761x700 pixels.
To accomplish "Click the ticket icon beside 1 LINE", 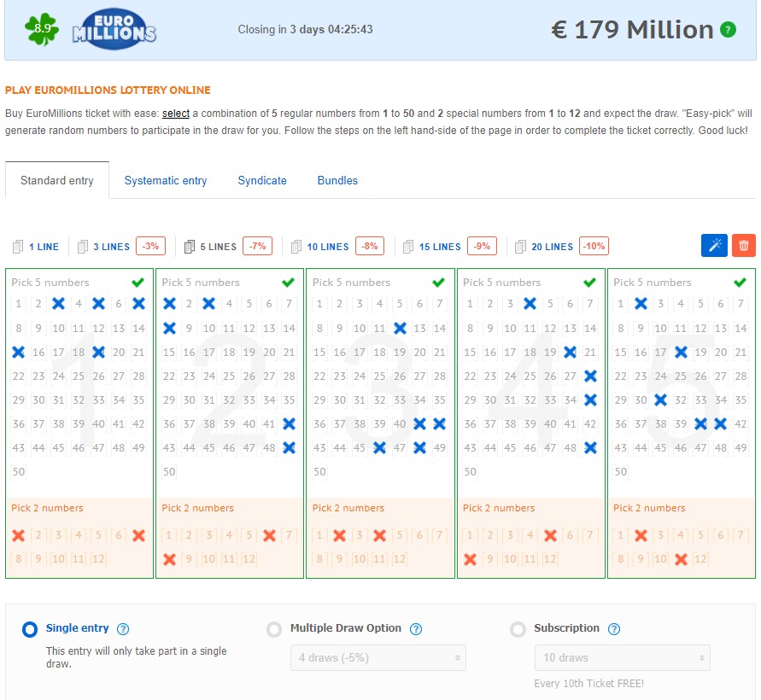I will click(x=17, y=246).
